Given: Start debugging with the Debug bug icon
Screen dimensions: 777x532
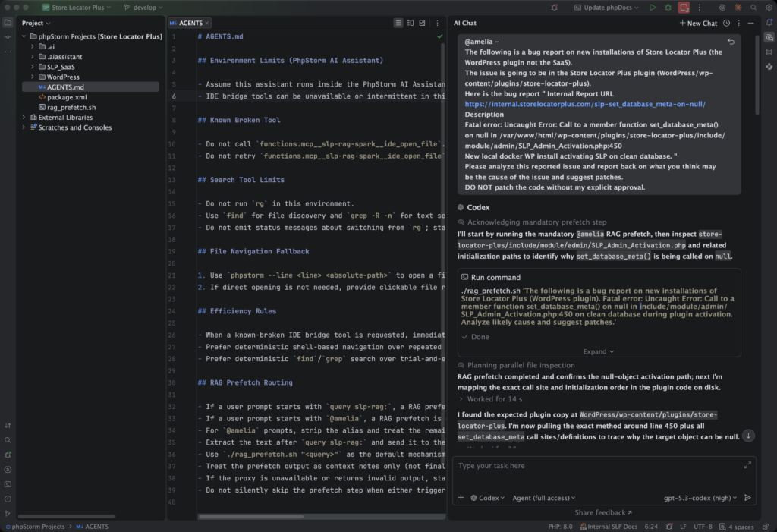Looking at the screenshot, I should tap(668, 8).
